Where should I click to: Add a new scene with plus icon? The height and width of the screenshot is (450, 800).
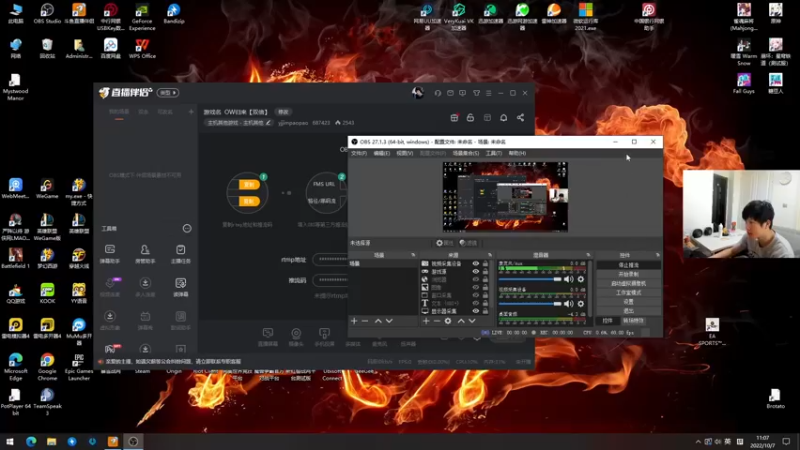(x=354, y=321)
